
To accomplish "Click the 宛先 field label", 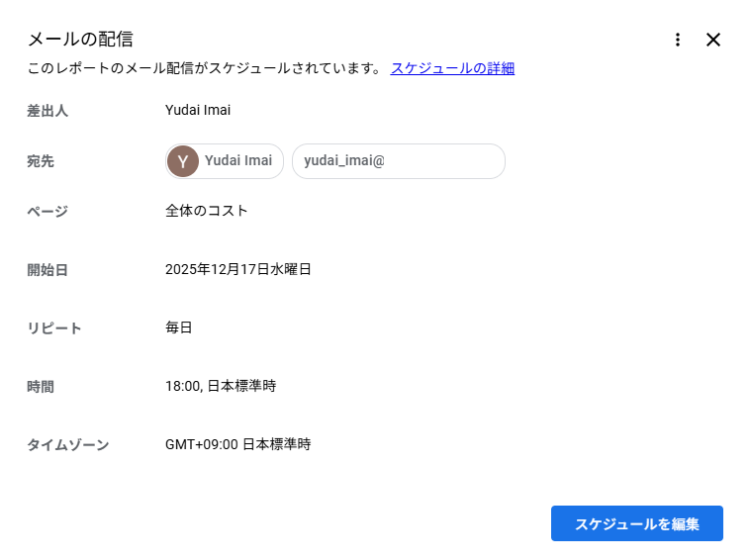I will coord(41,161).
